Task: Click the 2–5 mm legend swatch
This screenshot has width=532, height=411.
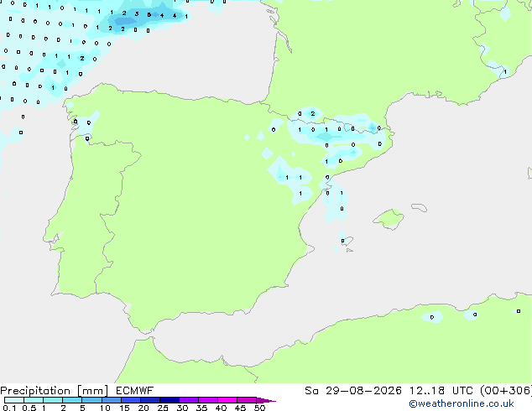Action: tap(72, 400)
